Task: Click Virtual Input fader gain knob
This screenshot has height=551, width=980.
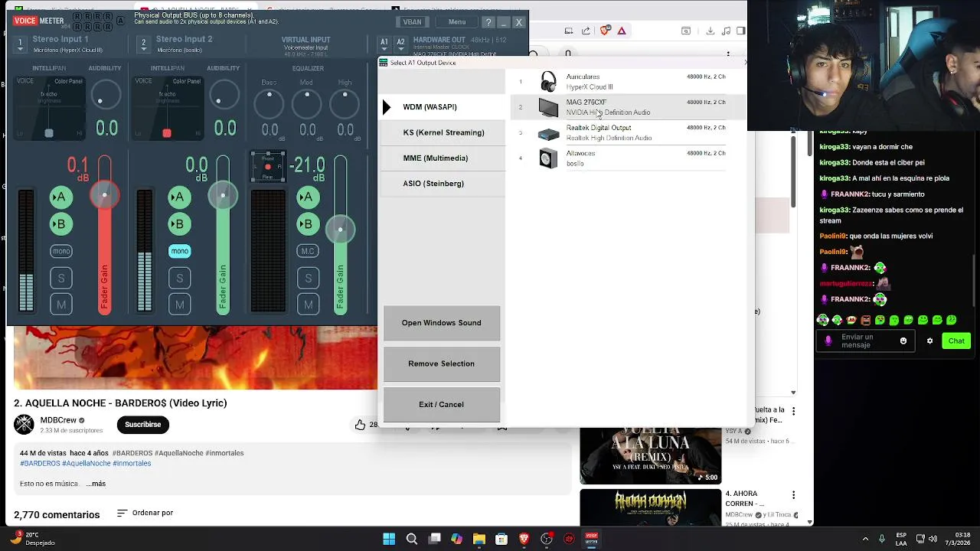Action: pos(341,230)
